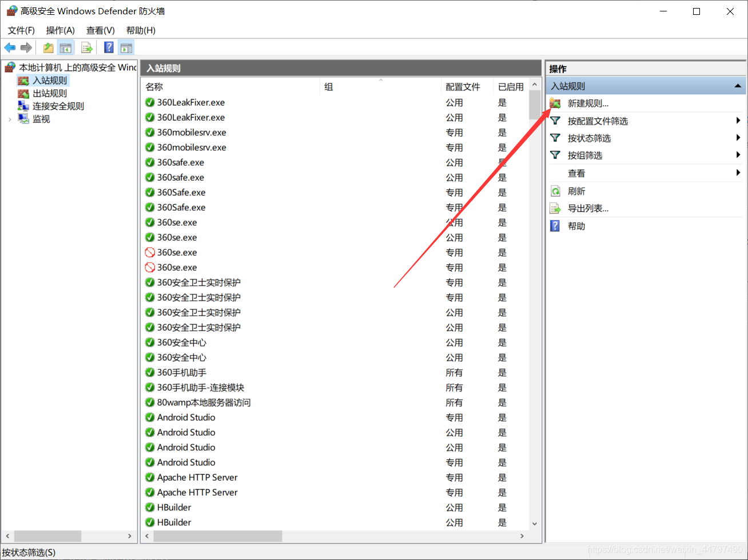Expand the 监视 tree node chevron
This screenshot has width=748, height=560.
[10, 119]
